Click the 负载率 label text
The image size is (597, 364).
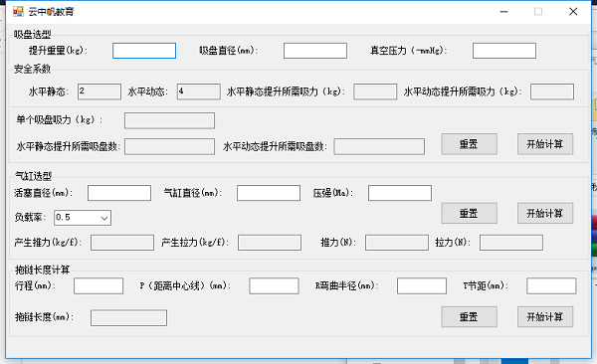pyautogui.click(x=30, y=218)
